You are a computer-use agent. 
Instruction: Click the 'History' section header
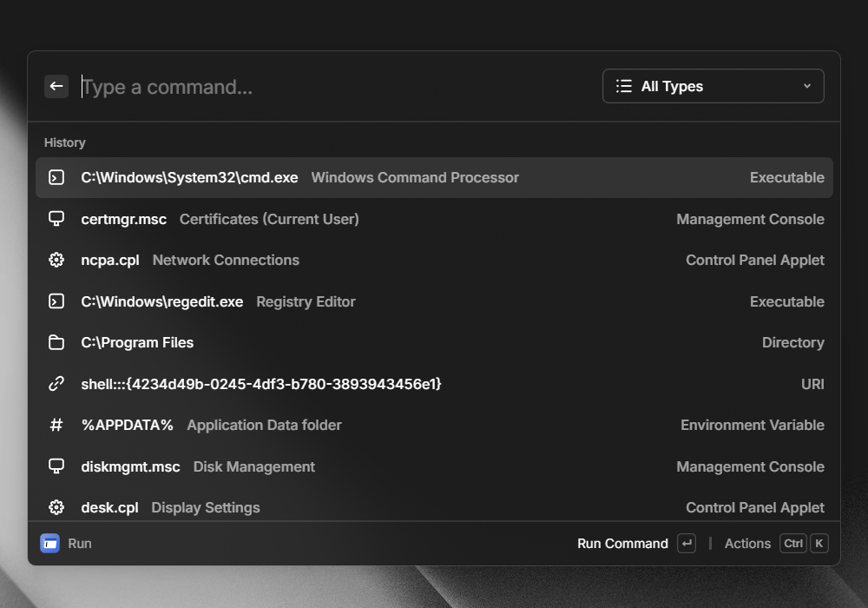click(x=65, y=142)
